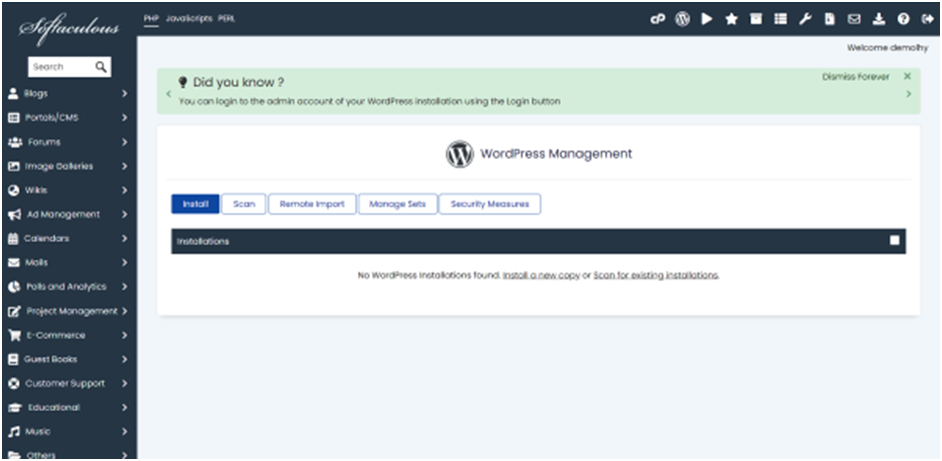Click the logout icon in top bar
942x461 pixels.
[x=925, y=19]
